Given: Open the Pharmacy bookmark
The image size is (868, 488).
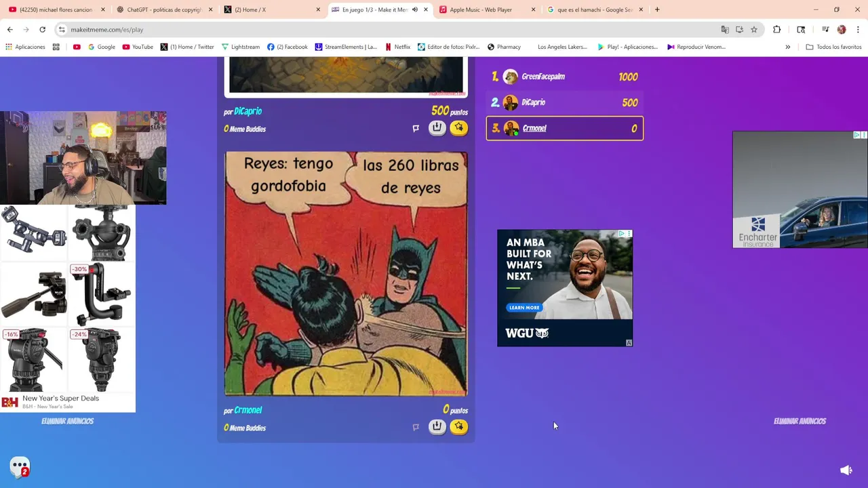Looking at the screenshot, I should coord(504,47).
